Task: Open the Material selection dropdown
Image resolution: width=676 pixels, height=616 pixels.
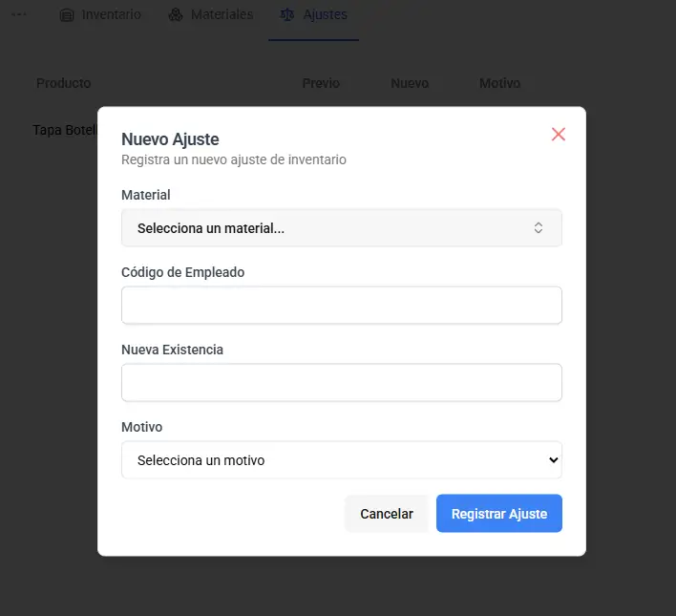Action: (x=342, y=227)
